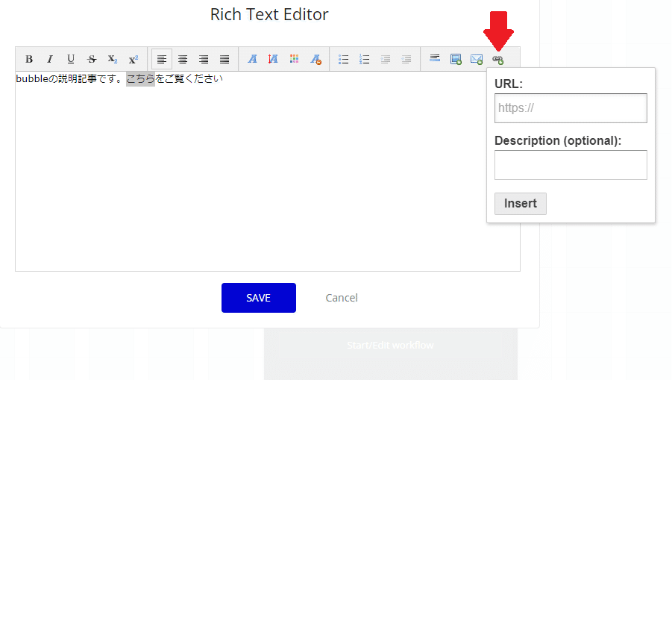This screenshot has height=624, width=672.
Task: Justify text alignment
Action: tap(224, 59)
